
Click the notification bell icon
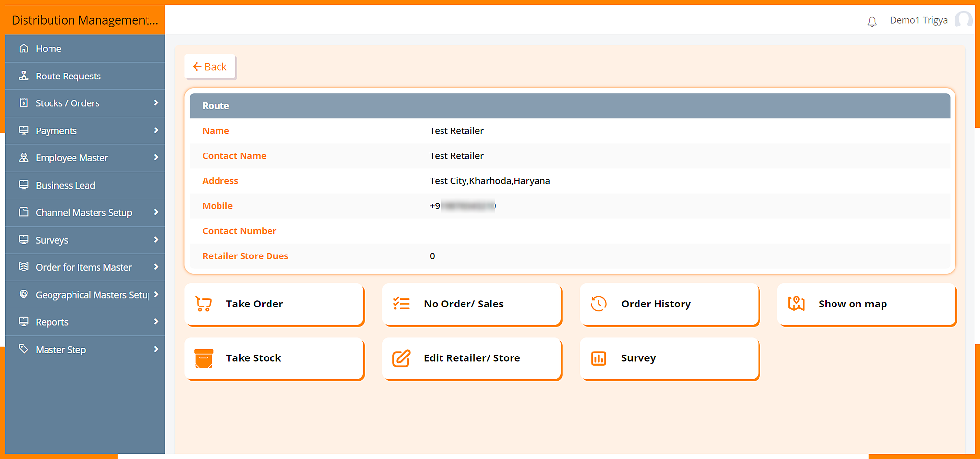(872, 22)
